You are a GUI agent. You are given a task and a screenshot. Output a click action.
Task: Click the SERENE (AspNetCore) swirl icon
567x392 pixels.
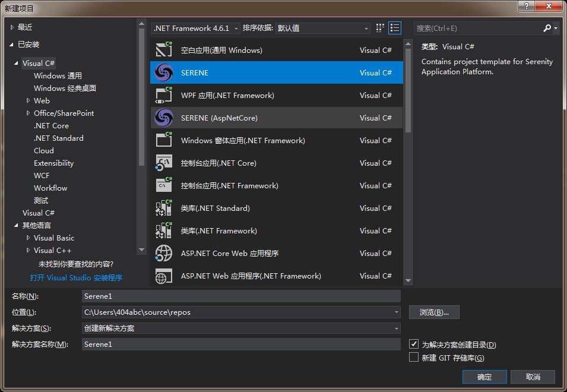(164, 118)
